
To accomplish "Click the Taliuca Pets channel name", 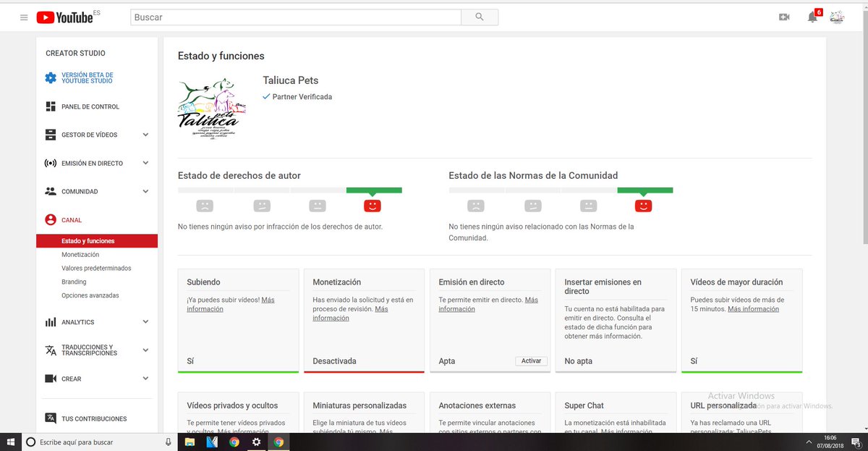I will (x=290, y=80).
